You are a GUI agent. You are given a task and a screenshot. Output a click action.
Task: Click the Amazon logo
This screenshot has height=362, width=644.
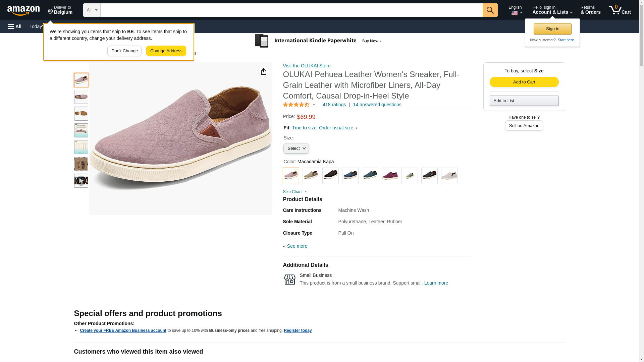23,10
